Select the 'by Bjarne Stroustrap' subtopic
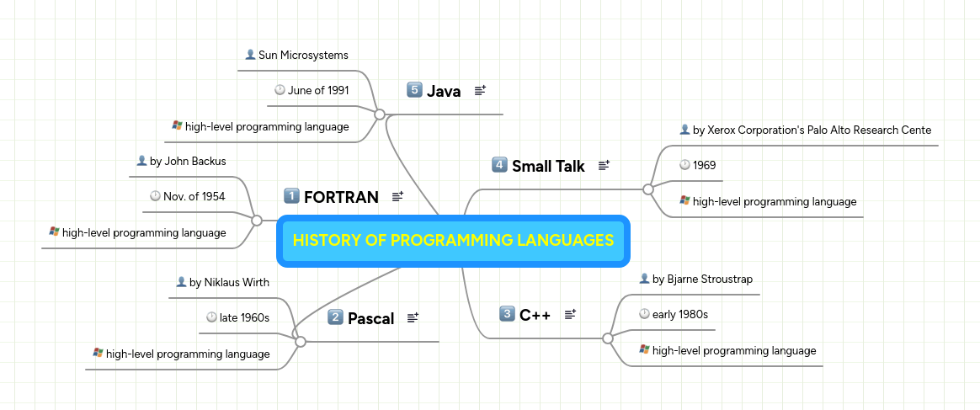 (x=702, y=279)
